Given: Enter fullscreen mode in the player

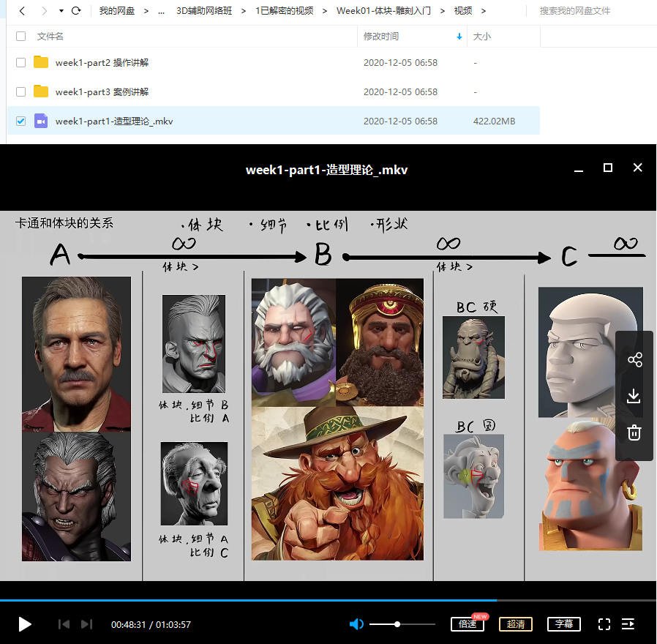Looking at the screenshot, I should tap(604, 624).
